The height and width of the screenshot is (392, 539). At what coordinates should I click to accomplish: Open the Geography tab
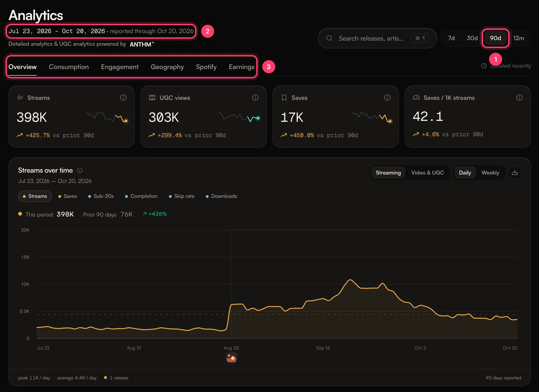click(x=167, y=67)
